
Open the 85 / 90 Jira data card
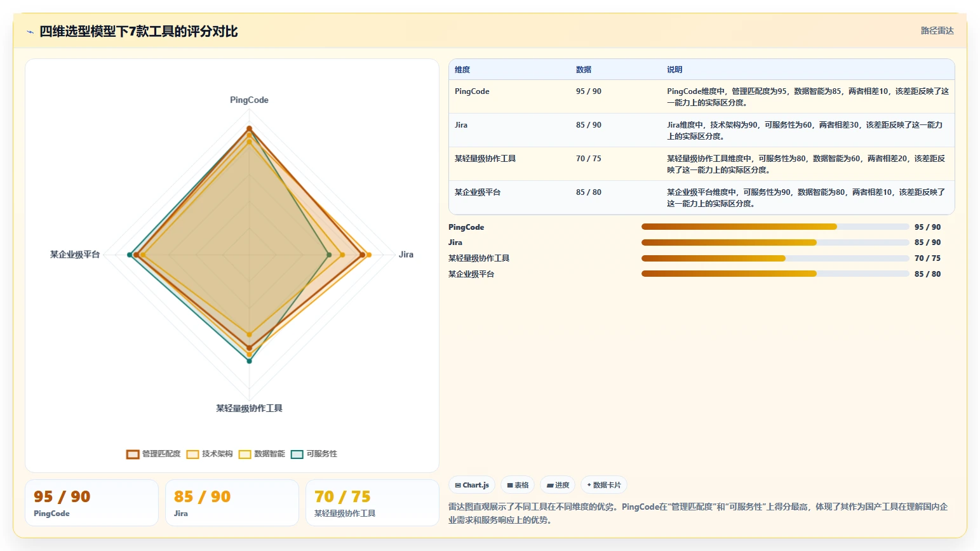click(232, 503)
